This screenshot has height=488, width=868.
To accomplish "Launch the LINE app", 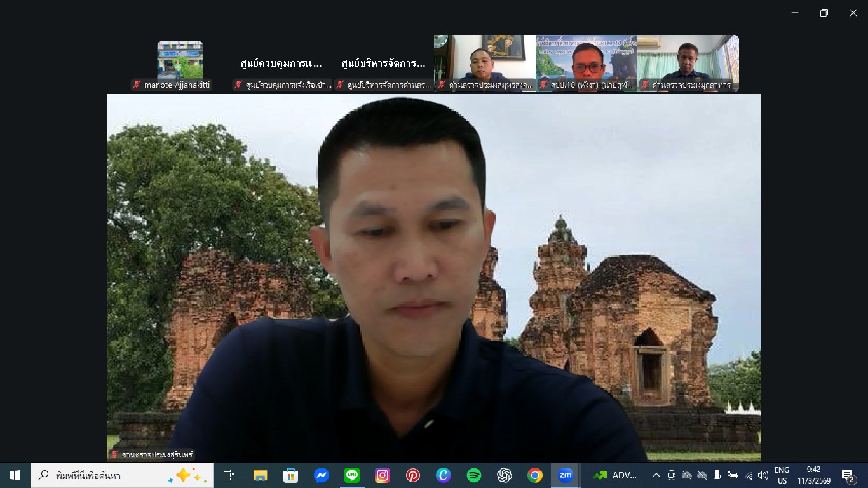I will coord(352,475).
